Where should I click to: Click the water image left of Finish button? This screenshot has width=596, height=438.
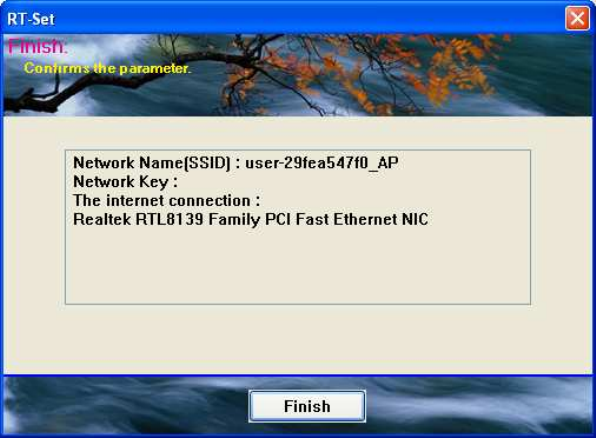click(x=125, y=405)
